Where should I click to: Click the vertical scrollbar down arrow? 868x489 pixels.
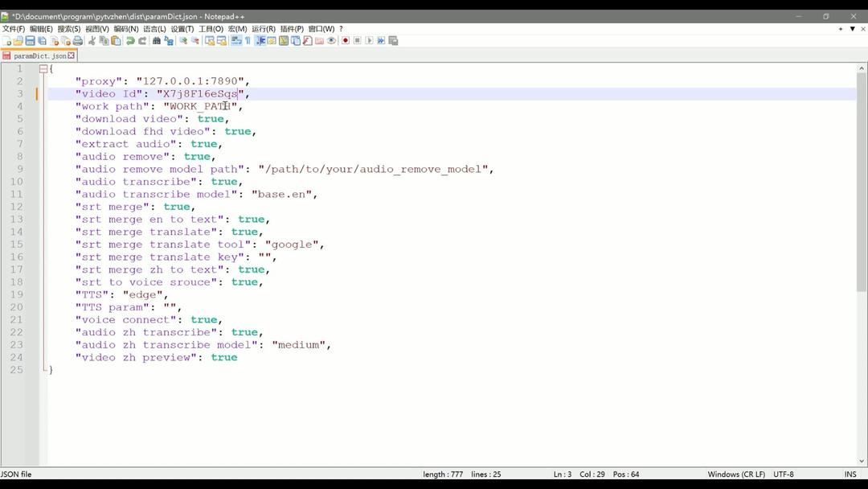pyautogui.click(x=862, y=462)
